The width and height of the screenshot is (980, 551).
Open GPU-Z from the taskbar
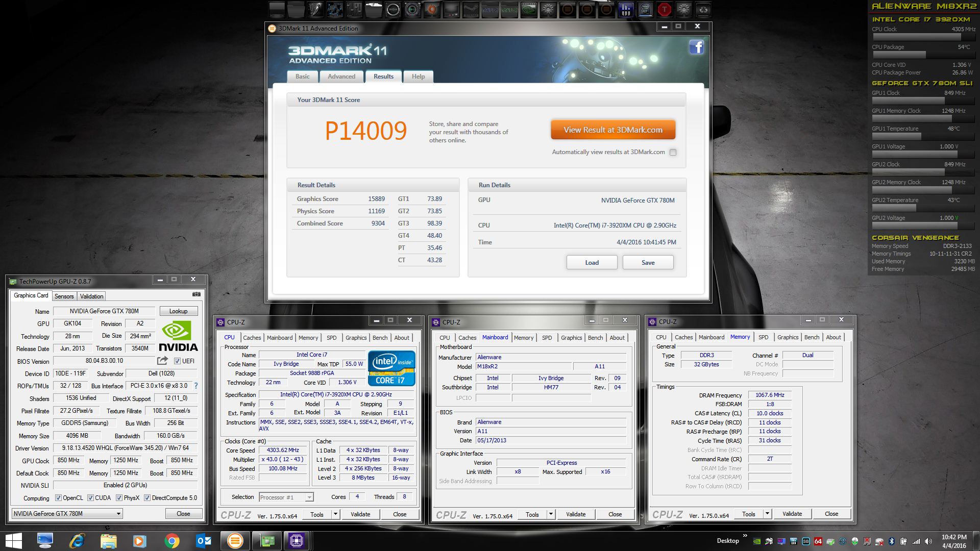[x=267, y=541]
